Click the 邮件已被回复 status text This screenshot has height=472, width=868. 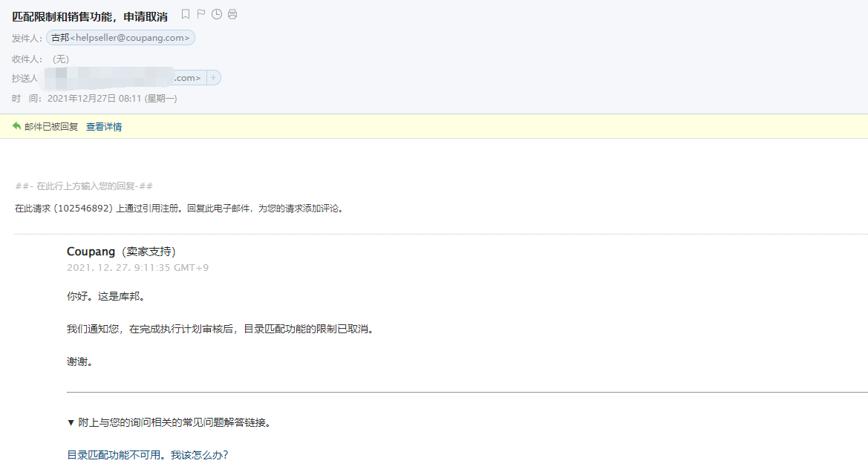(x=51, y=127)
